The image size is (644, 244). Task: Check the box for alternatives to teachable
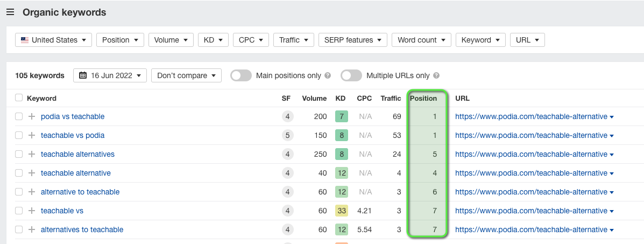coord(18,229)
